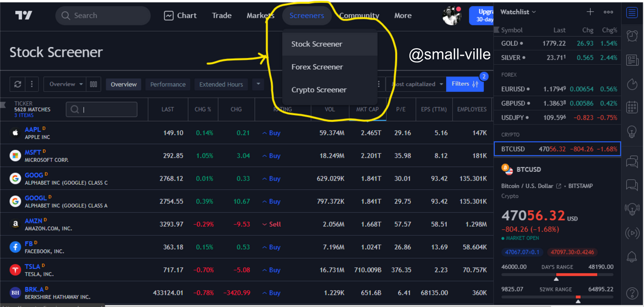Open the Notifications bell icon
Screen dimensions: 644x307
632,257
